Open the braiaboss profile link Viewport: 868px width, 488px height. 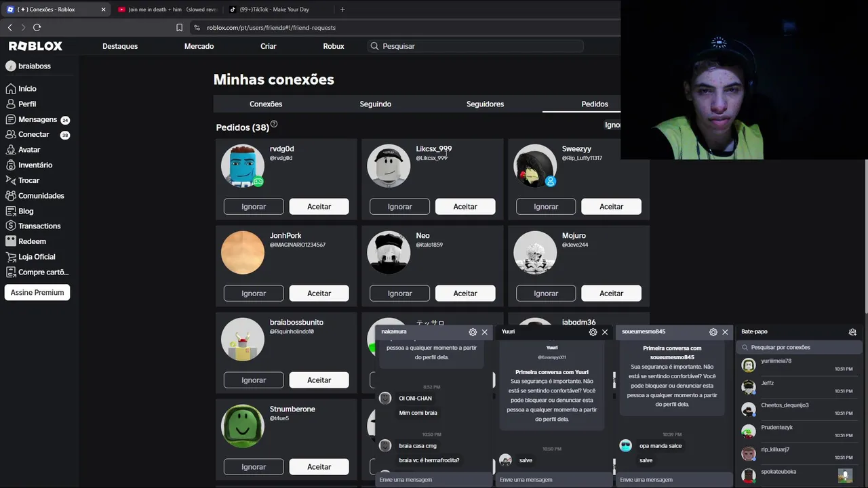pos(28,66)
